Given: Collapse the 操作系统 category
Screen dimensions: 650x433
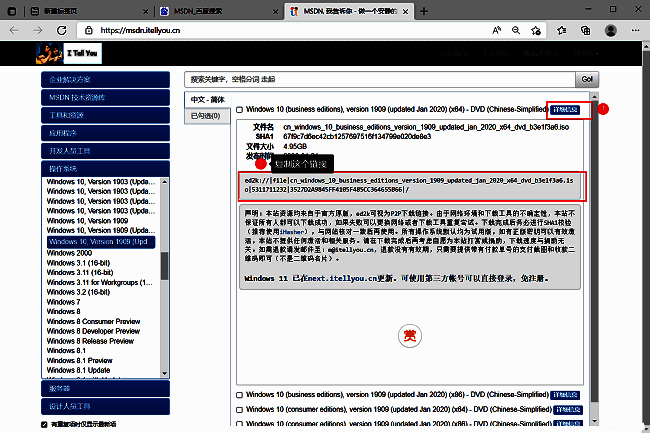Looking at the screenshot, I should [x=105, y=169].
